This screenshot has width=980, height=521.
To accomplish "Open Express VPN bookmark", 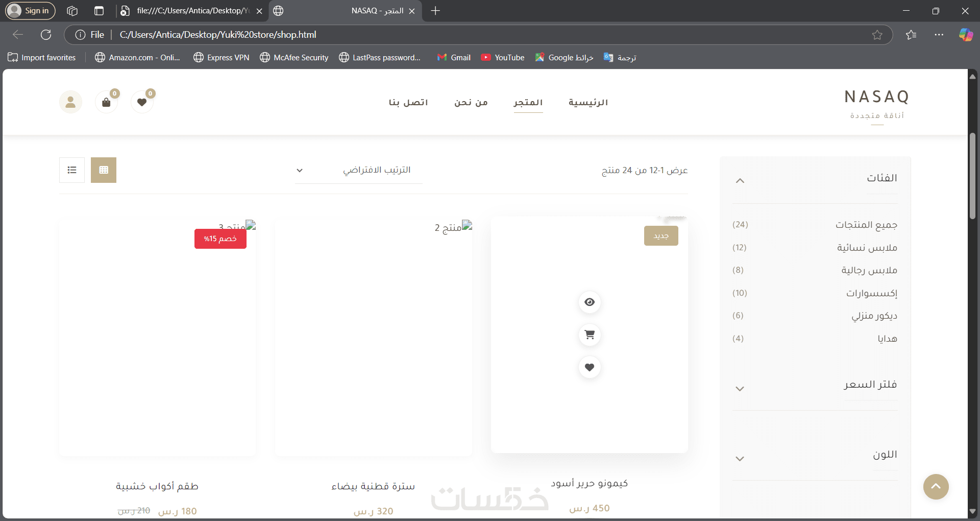I will click(222, 58).
